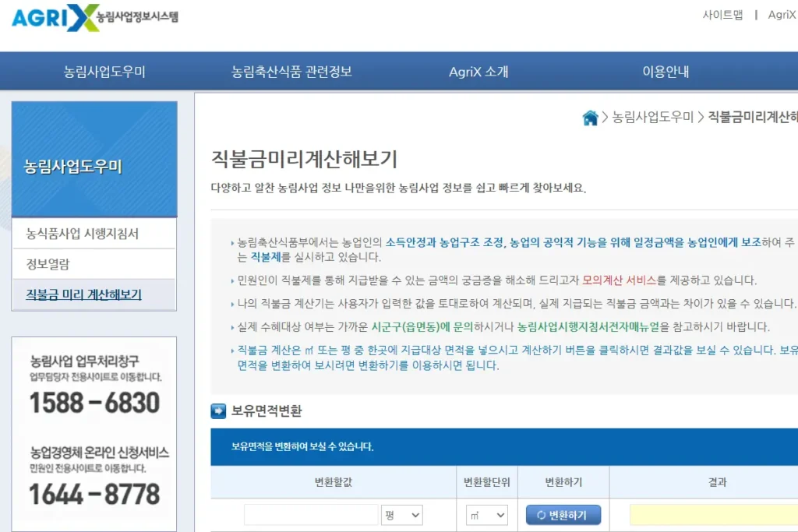Open the AgriX 소개 menu

coord(478,71)
